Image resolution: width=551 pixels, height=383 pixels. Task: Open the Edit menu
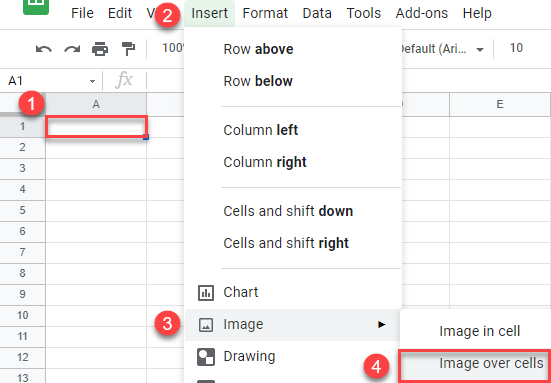tap(120, 13)
